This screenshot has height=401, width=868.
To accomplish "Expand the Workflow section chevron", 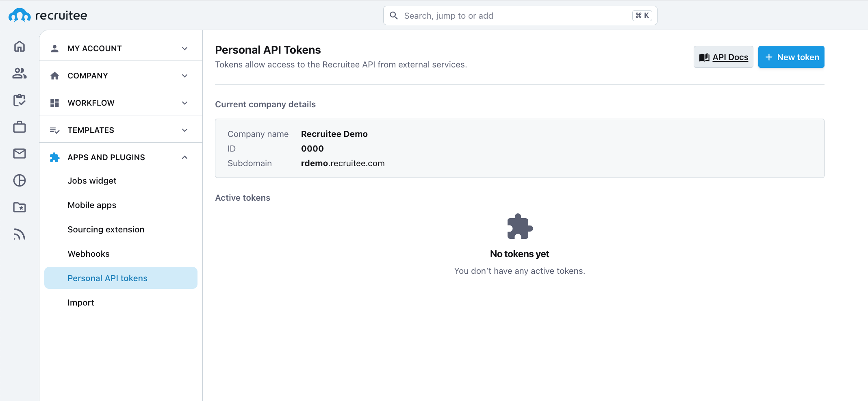I will point(185,103).
